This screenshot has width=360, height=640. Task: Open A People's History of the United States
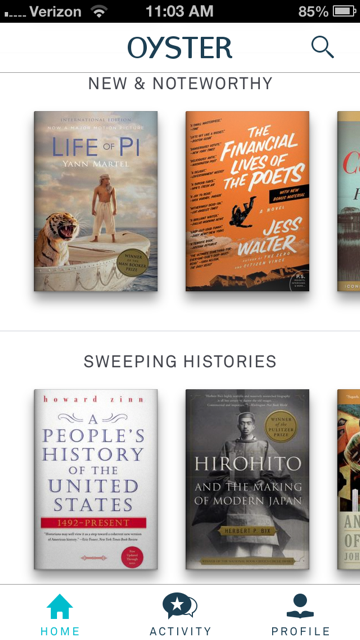click(96, 479)
